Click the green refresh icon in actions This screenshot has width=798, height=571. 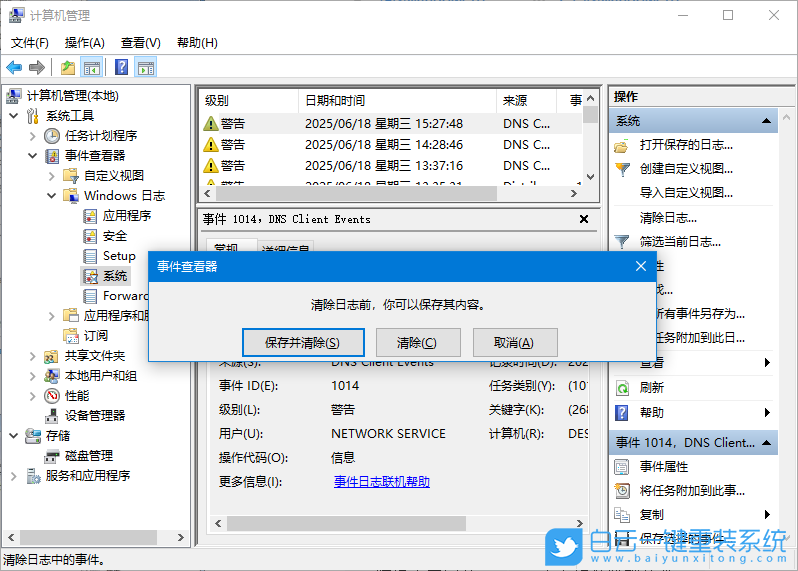pos(622,388)
